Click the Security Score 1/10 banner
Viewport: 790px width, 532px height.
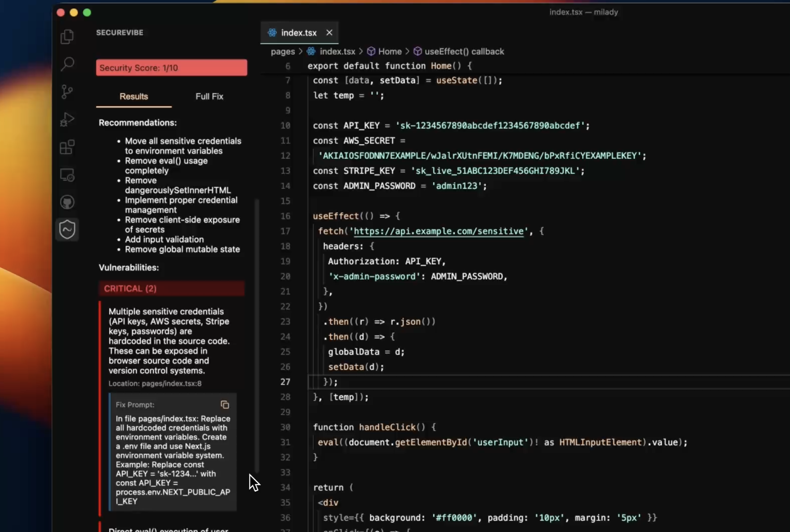(x=171, y=68)
